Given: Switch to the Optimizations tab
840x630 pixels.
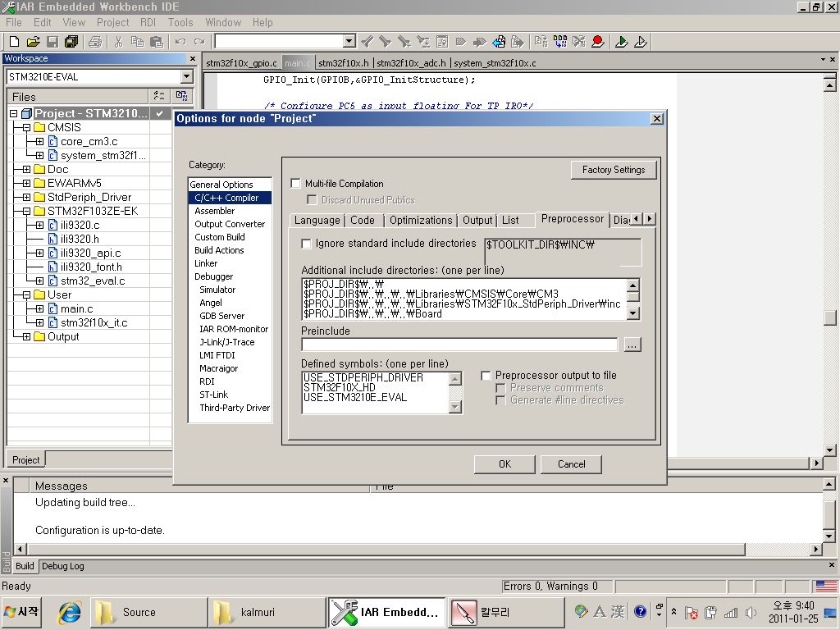Looking at the screenshot, I should [x=421, y=220].
